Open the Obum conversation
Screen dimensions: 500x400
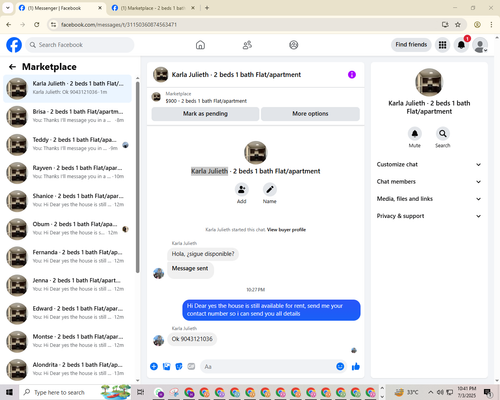coord(68,229)
